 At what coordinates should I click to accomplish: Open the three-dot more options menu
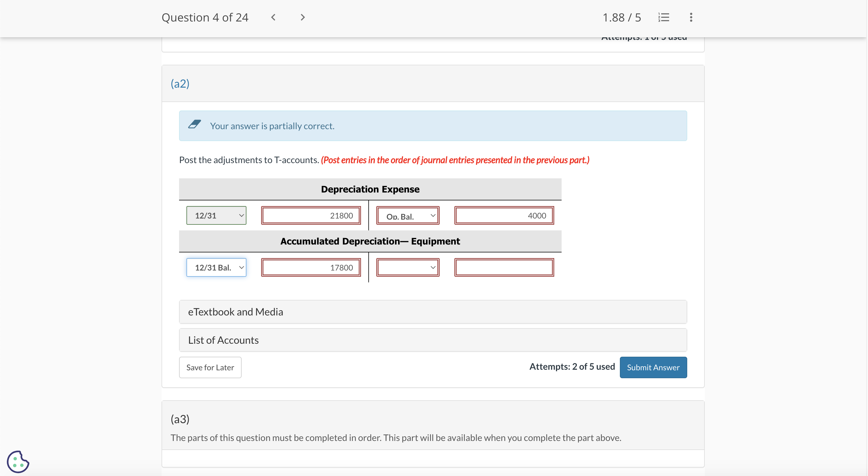point(691,17)
